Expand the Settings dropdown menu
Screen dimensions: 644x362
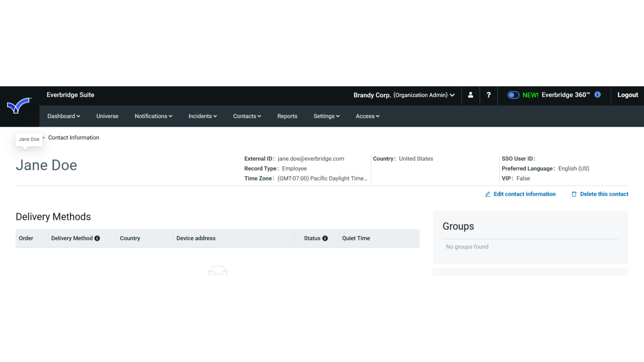click(327, 116)
